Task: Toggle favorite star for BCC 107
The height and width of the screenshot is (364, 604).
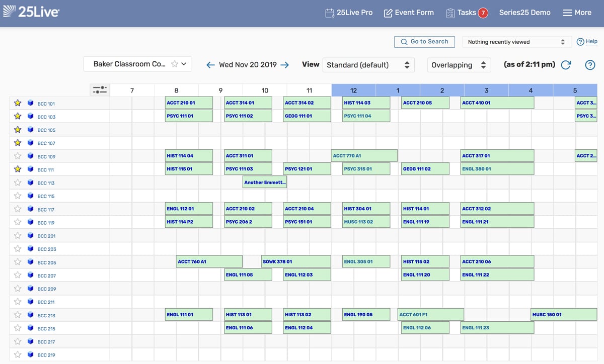Action: (x=18, y=143)
